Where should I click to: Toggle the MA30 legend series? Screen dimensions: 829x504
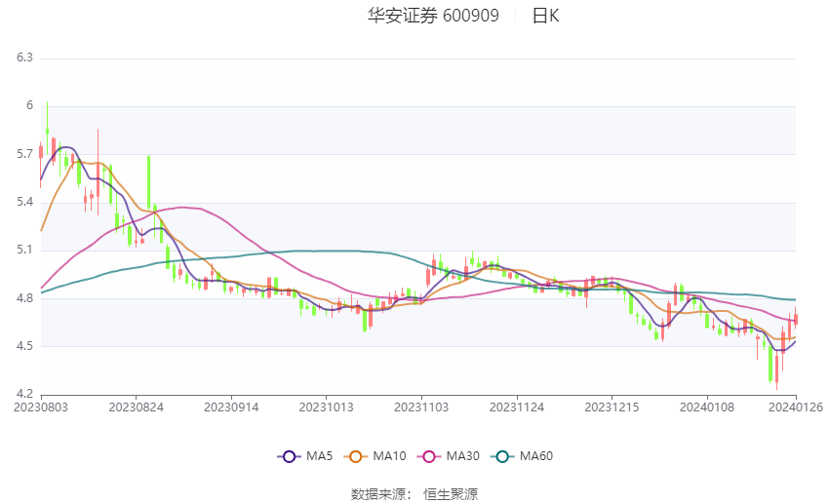tap(449, 456)
